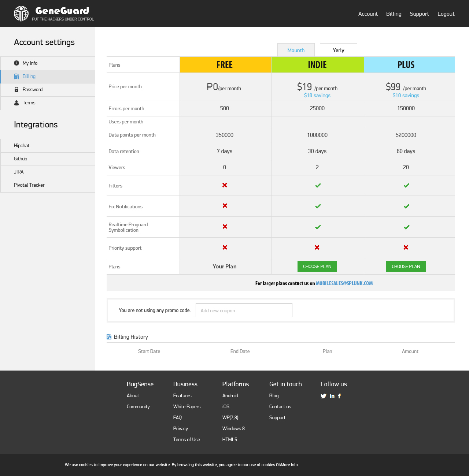Open Contact us footer link
Screen dimensions: 469x476
pyautogui.click(x=280, y=407)
